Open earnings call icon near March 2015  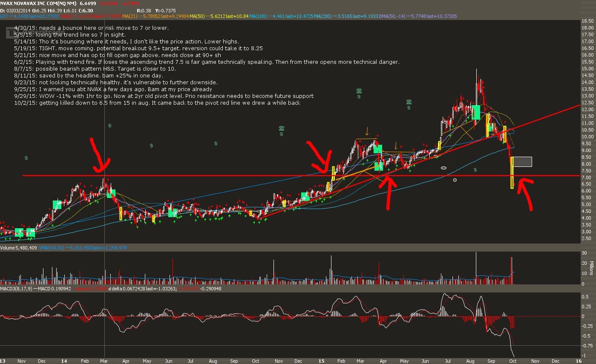359,91
